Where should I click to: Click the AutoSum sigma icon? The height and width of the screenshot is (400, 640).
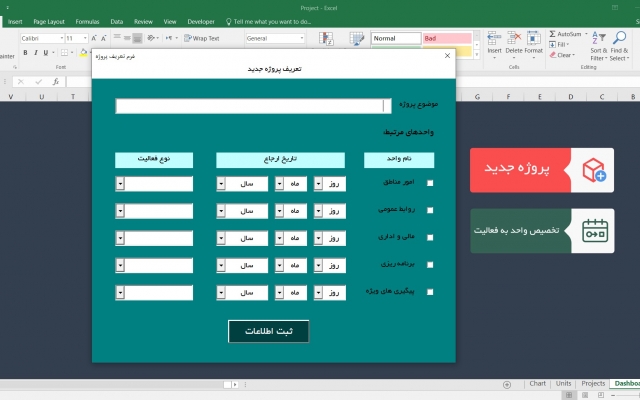point(552,34)
